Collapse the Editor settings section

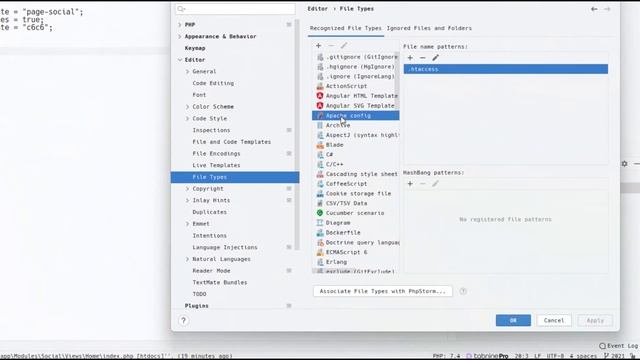click(x=180, y=60)
